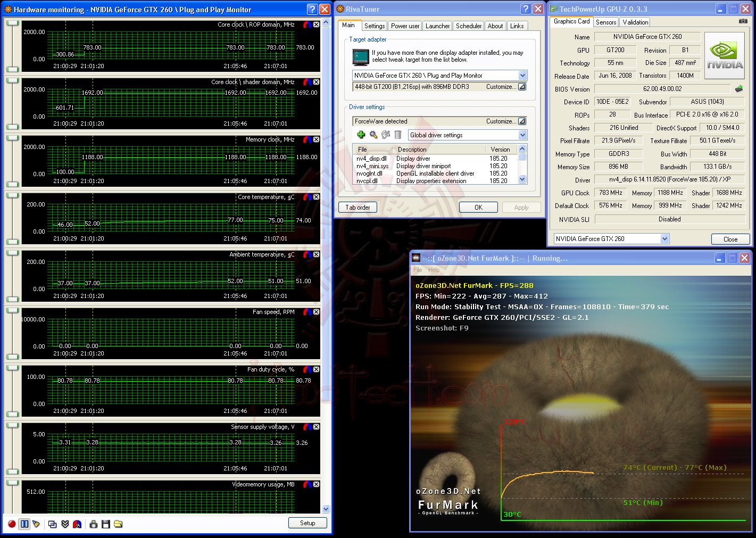The height and width of the screenshot is (538, 756).
Task: Open the target adapter dropdown in RivaTuner
Action: coord(522,76)
